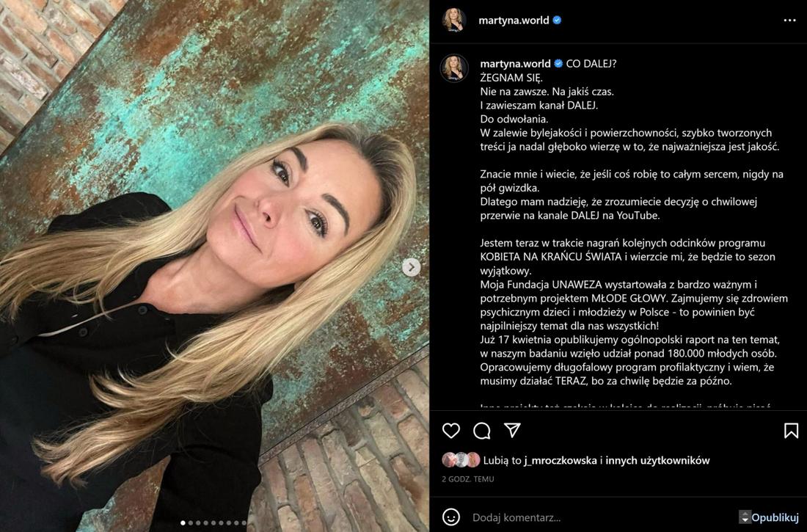Image resolution: width=807 pixels, height=532 pixels.
Task: Open the three-dots more options menu
Action: point(789,20)
